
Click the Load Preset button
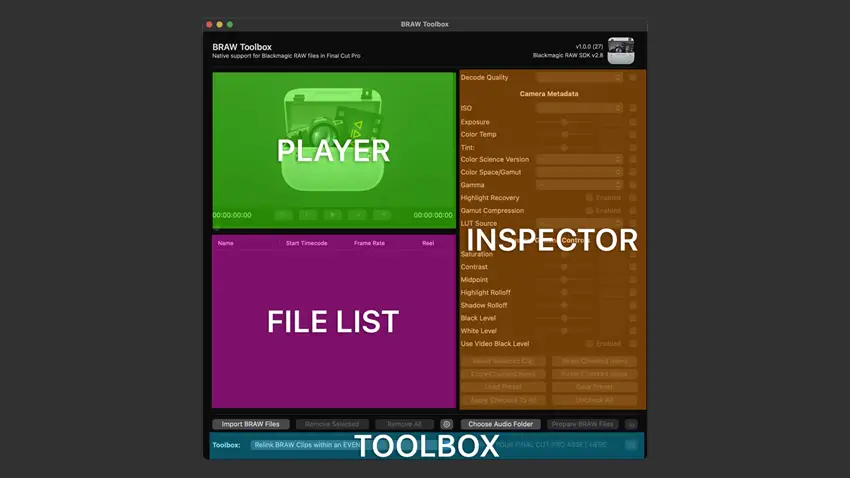point(503,387)
